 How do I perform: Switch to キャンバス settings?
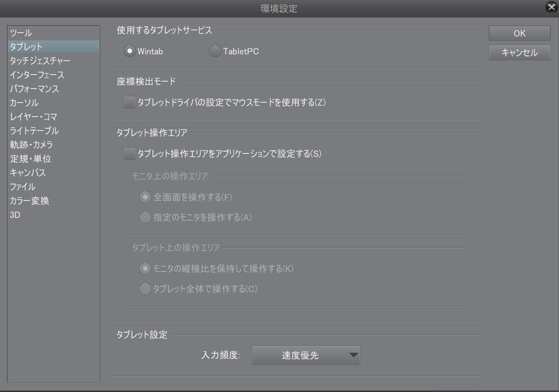[x=54, y=172]
